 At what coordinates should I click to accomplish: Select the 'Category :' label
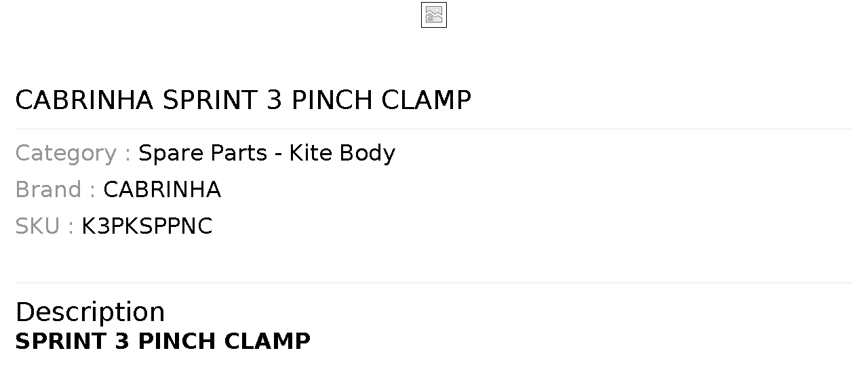[x=73, y=153]
